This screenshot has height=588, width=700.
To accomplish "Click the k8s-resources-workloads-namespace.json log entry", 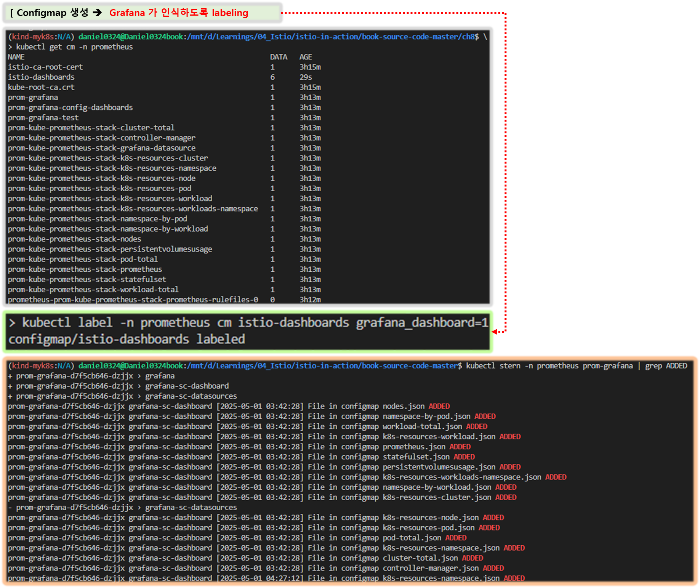I will click(x=287, y=477).
